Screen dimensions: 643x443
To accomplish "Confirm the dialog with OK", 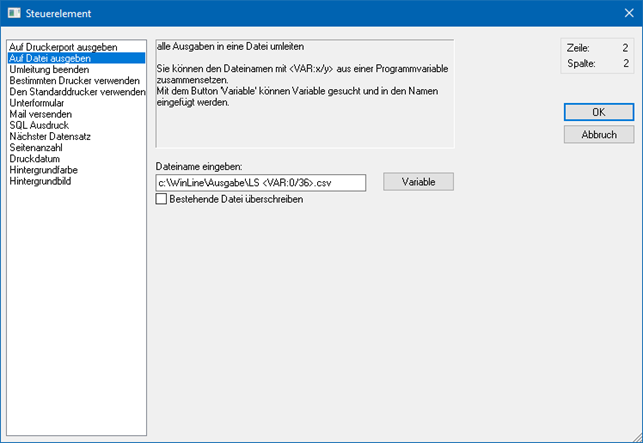I will click(x=598, y=112).
